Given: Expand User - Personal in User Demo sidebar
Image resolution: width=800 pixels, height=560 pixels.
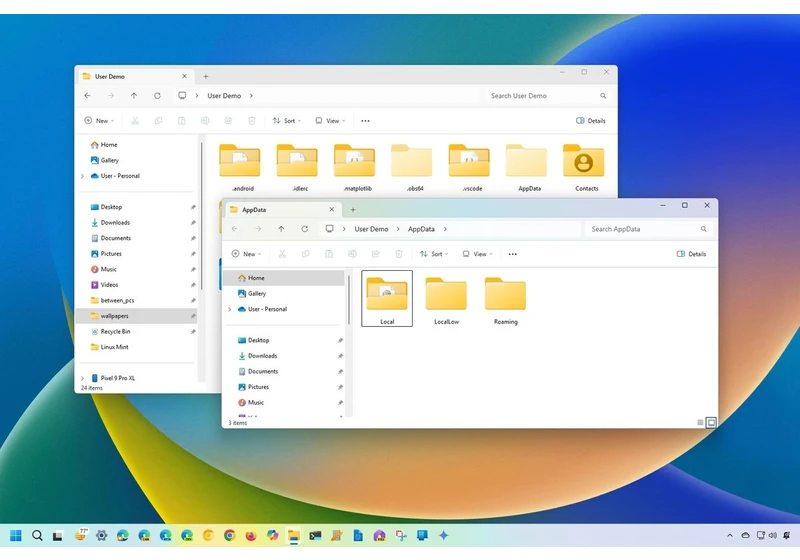Looking at the screenshot, I should tap(82, 176).
